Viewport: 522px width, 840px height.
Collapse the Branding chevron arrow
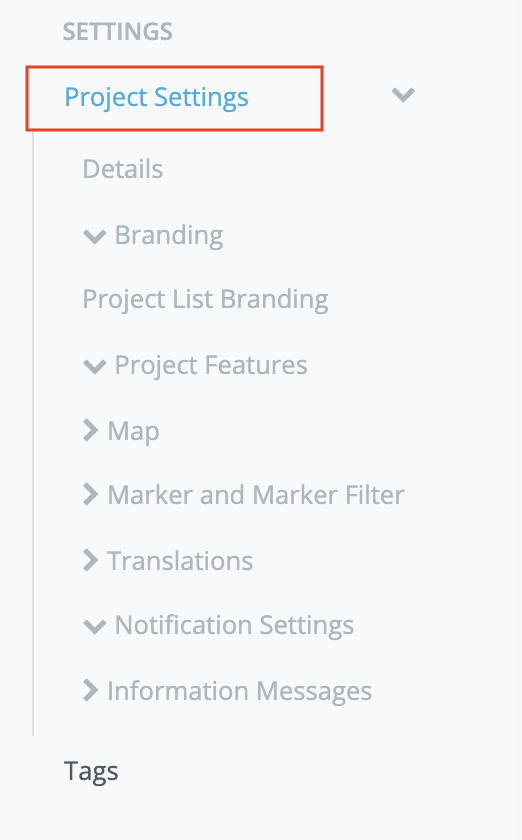pyautogui.click(x=95, y=236)
